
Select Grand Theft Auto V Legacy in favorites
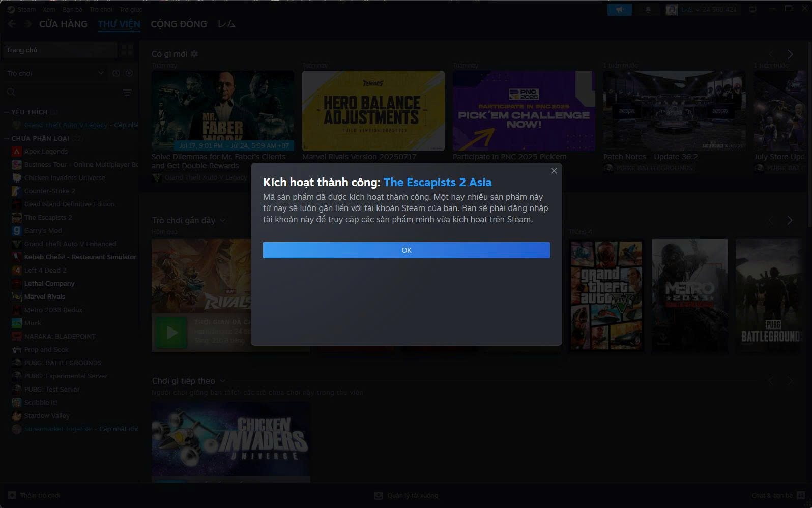pyautogui.click(x=75, y=125)
